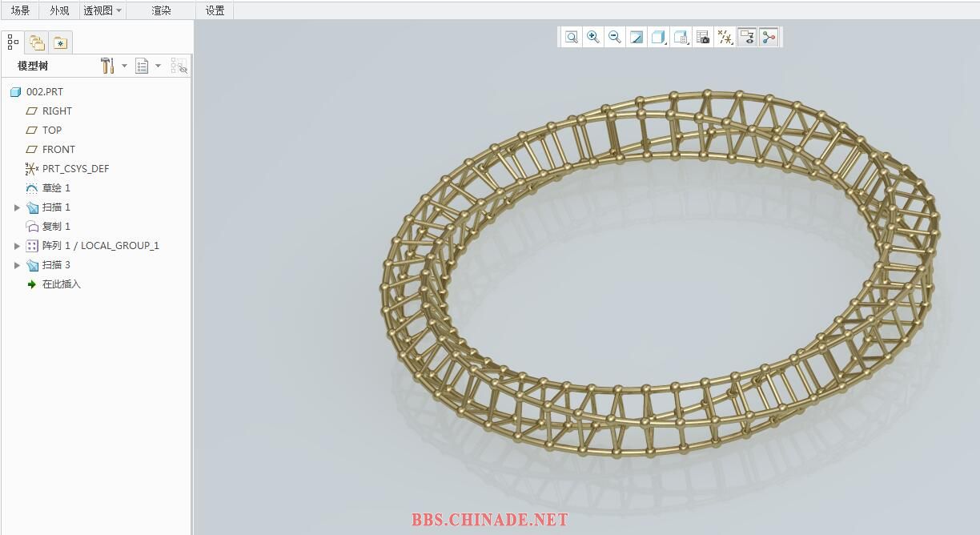The image size is (980, 535).
Task: Toggle the spin center icon
Action: [769, 37]
